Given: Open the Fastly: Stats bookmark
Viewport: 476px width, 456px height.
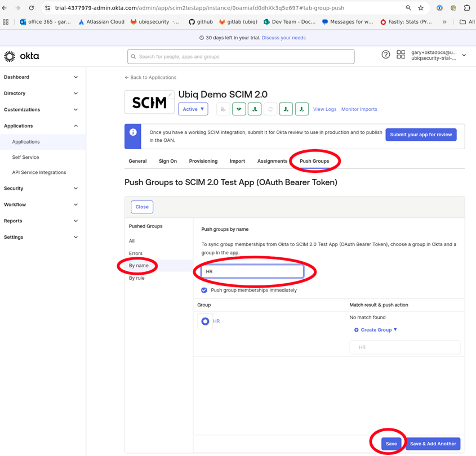Looking at the screenshot, I should point(406,22).
